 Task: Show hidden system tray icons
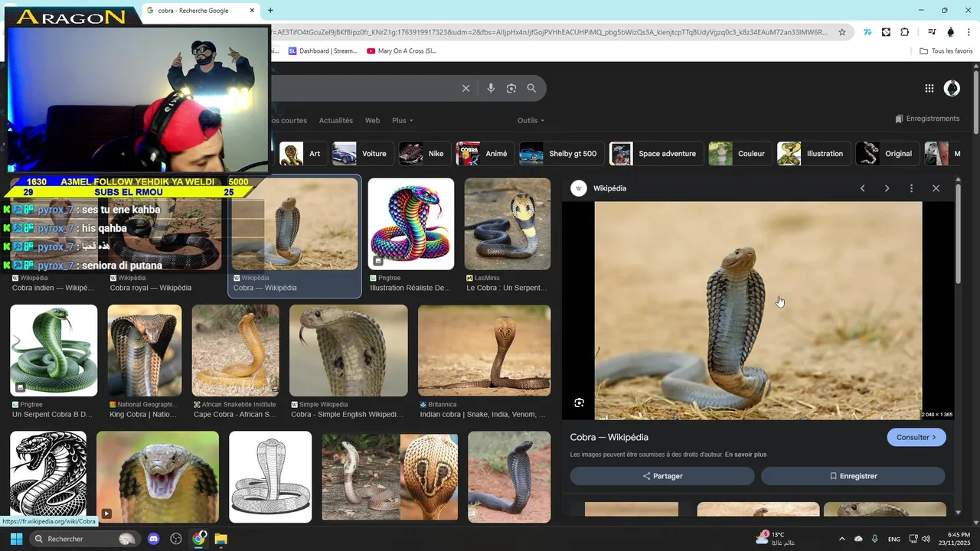pos(842,539)
